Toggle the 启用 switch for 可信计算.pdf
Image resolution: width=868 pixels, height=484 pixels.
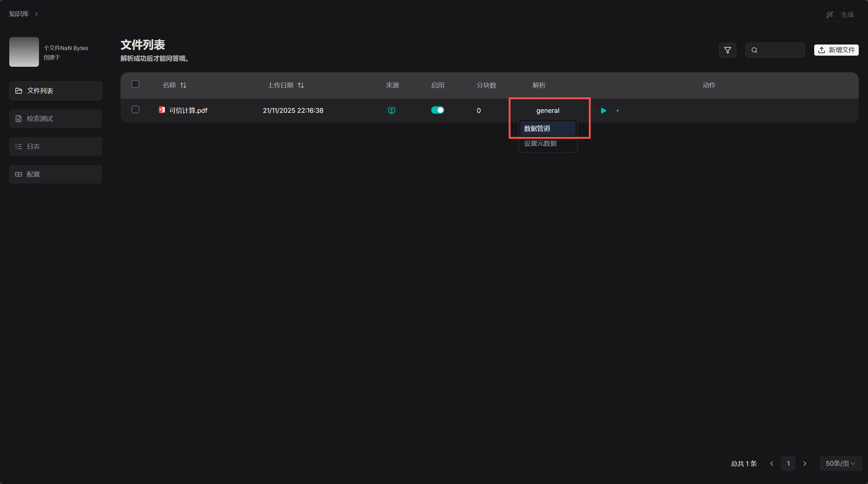point(437,110)
